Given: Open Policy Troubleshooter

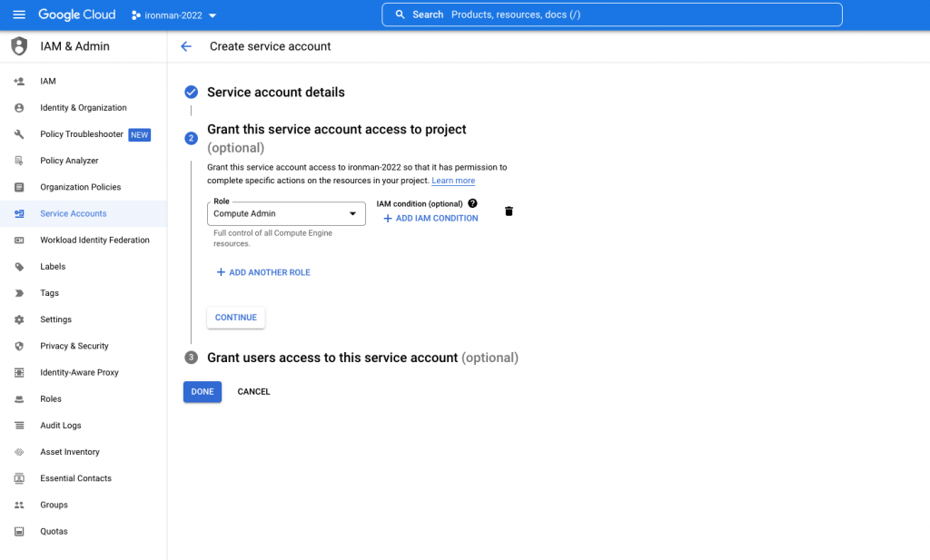Looking at the screenshot, I should [x=81, y=134].
